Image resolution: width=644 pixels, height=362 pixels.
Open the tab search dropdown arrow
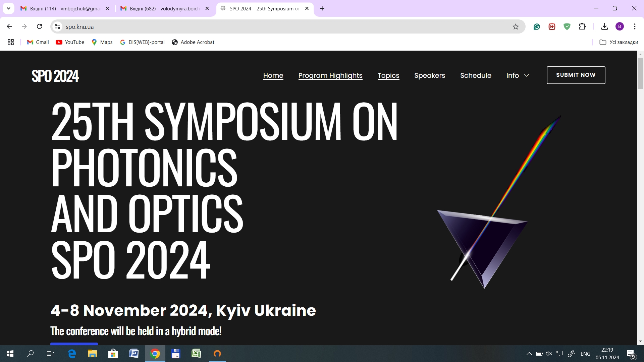(x=8, y=8)
